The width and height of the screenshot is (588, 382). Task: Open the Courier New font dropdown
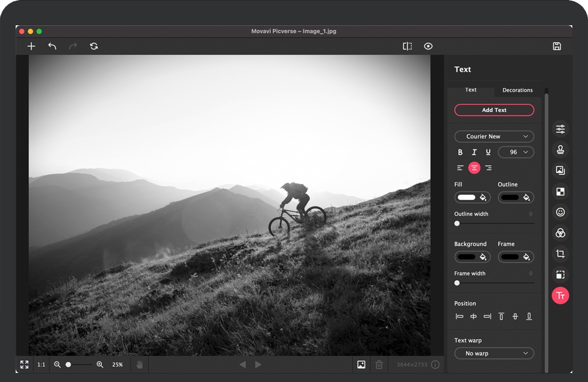click(x=494, y=137)
